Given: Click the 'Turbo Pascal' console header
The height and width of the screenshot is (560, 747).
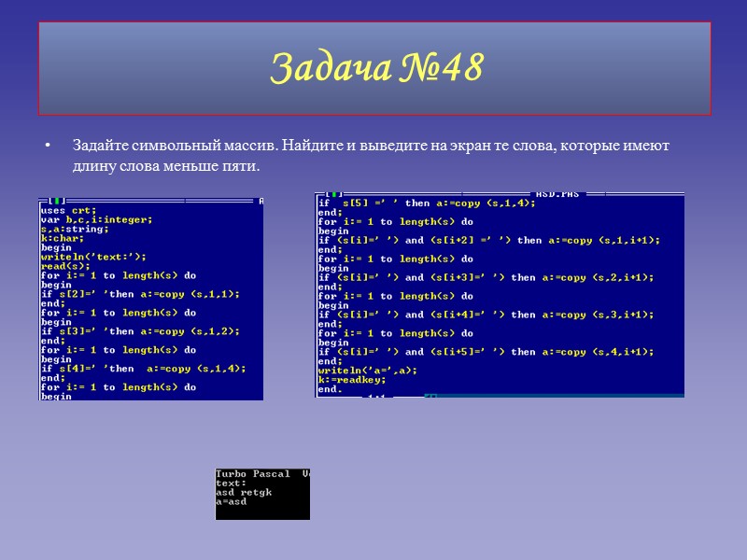Looking at the screenshot, I should coord(253,474).
